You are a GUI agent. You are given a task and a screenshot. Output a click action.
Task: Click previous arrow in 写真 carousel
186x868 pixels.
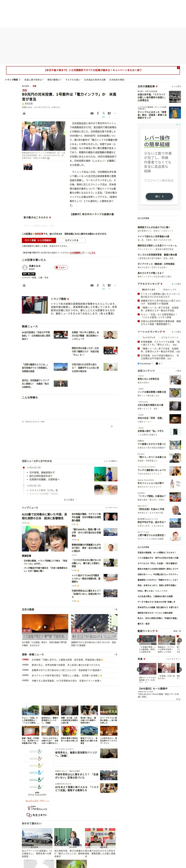tap(139, 670)
